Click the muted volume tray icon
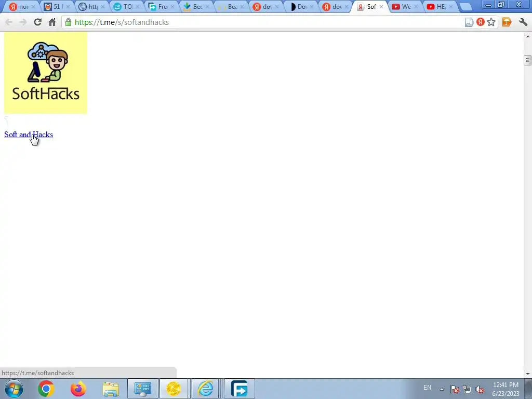Screen dimensions: 532x399 (480, 389)
